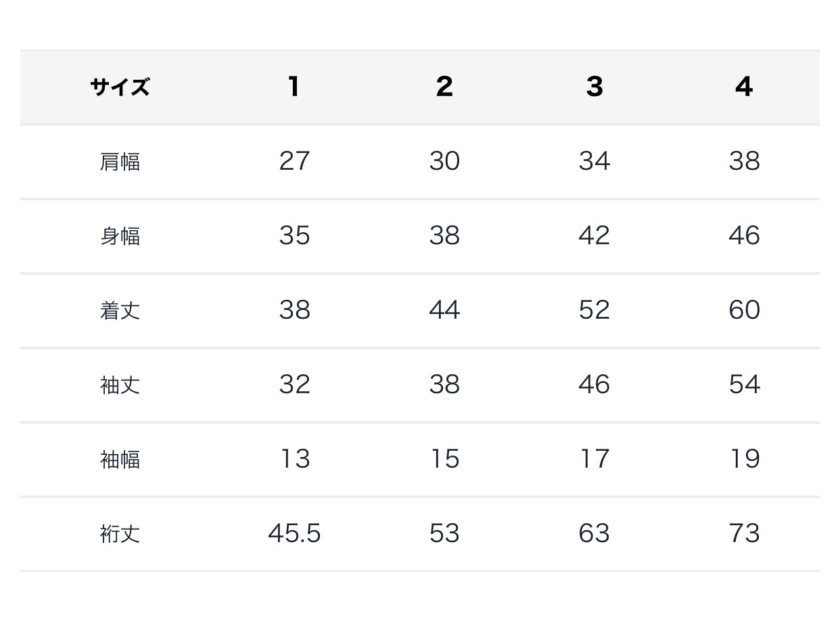This screenshot has width=840, height=620.
Task: Select the 着丈 value 44 for size 2
Action: 444,310
